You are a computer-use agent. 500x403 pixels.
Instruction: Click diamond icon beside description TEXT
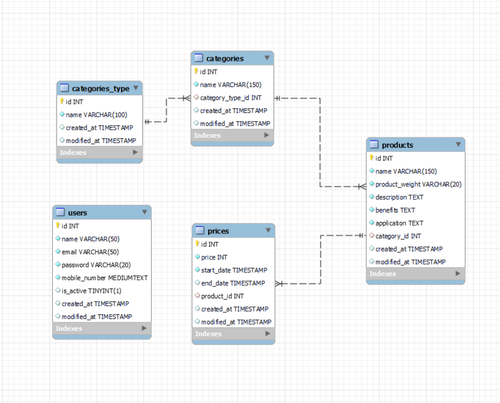coord(372,197)
